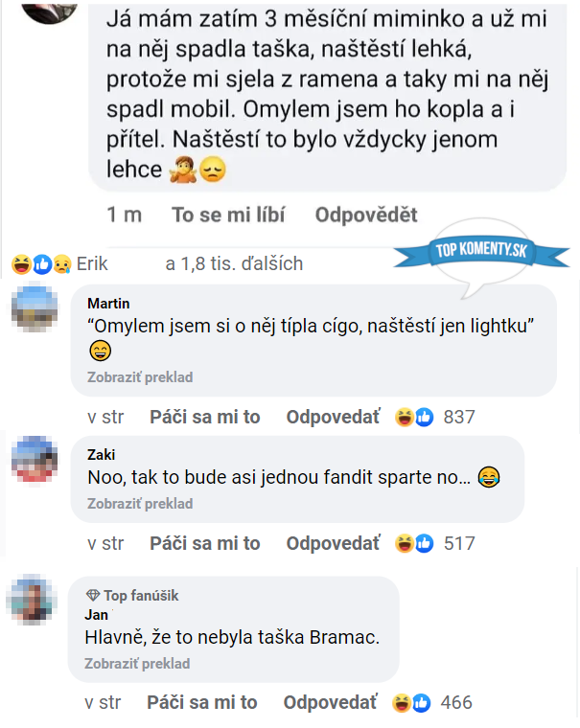Click the Top fanúšik diamond badge
580x728 pixels.
pyautogui.click(x=93, y=596)
